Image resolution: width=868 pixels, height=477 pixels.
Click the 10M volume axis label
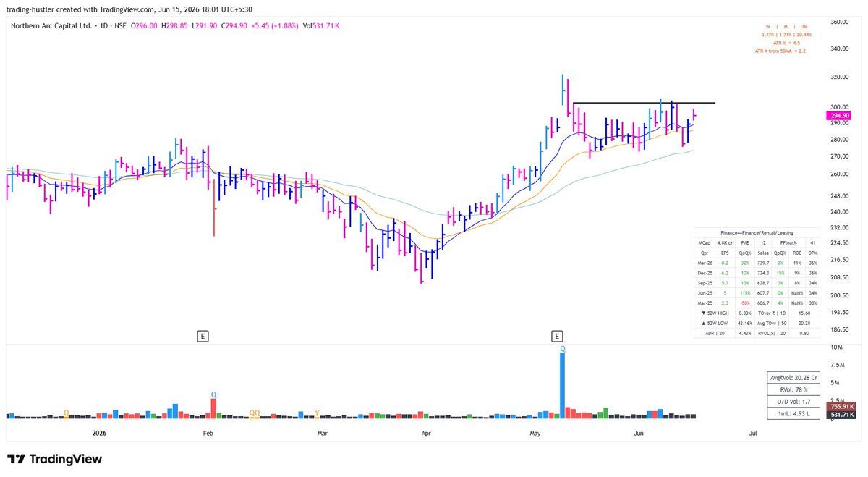[835, 348]
